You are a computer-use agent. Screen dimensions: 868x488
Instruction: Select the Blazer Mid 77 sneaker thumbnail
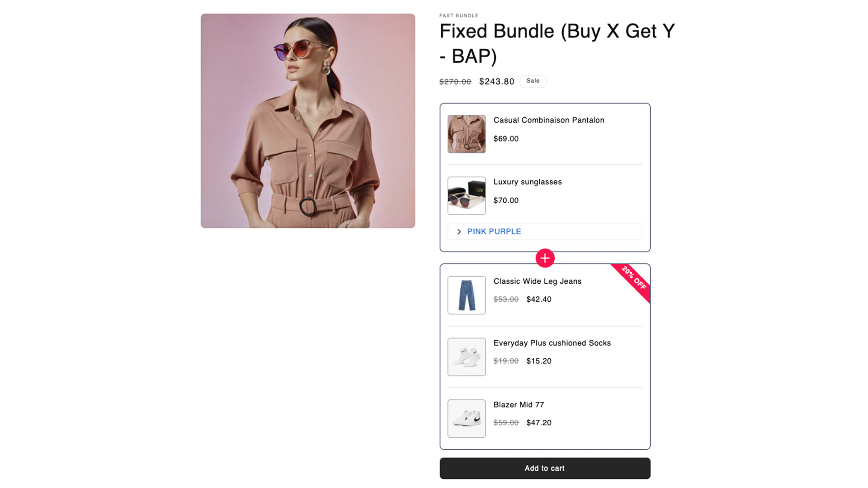467,418
